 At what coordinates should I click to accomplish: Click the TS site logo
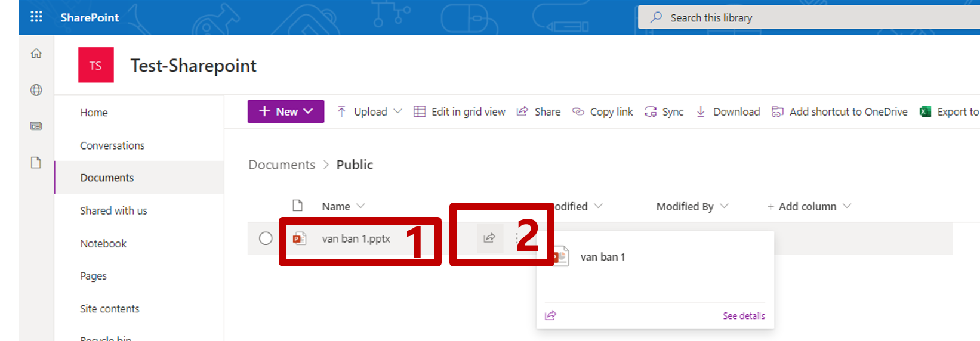click(96, 65)
